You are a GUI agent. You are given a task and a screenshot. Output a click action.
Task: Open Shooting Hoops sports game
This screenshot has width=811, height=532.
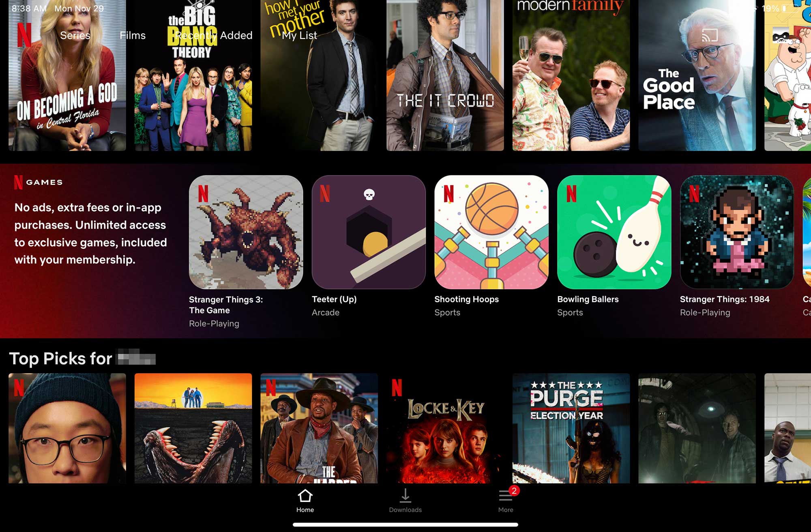491,232
